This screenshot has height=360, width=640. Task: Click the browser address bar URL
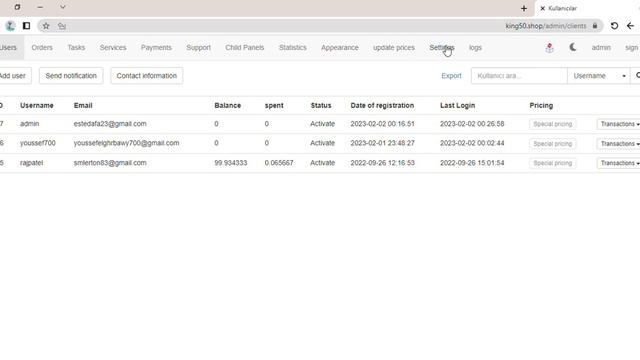pyautogui.click(x=546, y=26)
